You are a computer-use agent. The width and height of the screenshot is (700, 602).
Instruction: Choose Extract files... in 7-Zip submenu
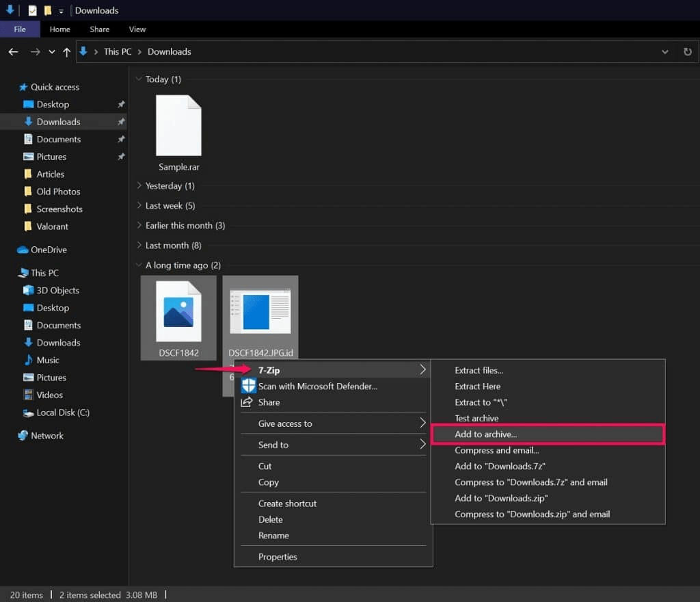coord(548,370)
